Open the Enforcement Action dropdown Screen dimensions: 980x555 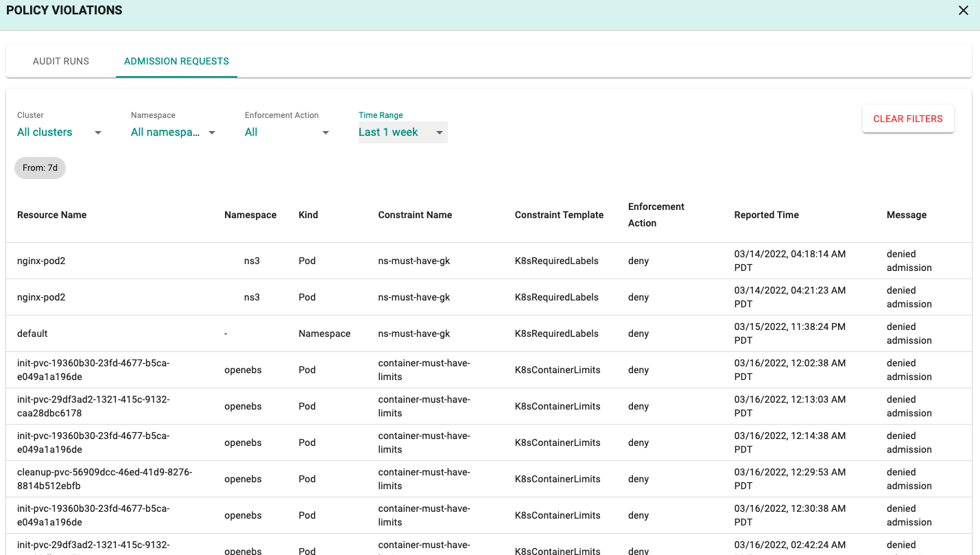(x=287, y=132)
